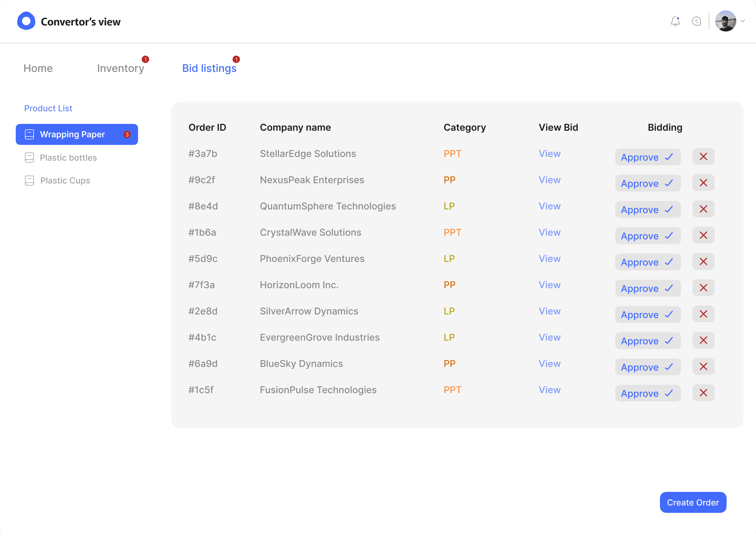Decline the HorizonLoom Inc. bid

point(703,288)
